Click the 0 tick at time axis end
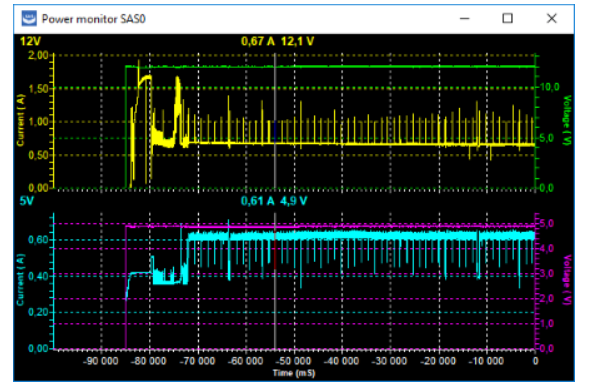The width and height of the screenshot is (590, 382). click(535, 361)
